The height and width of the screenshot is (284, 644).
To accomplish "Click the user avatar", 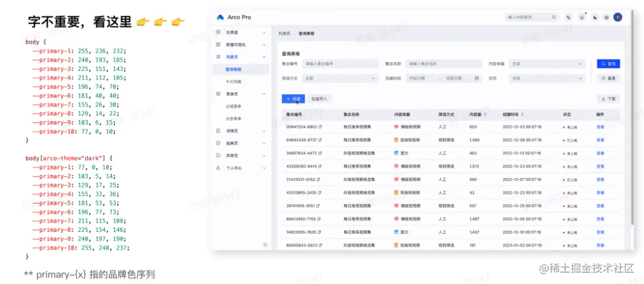I will tap(618, 17).
